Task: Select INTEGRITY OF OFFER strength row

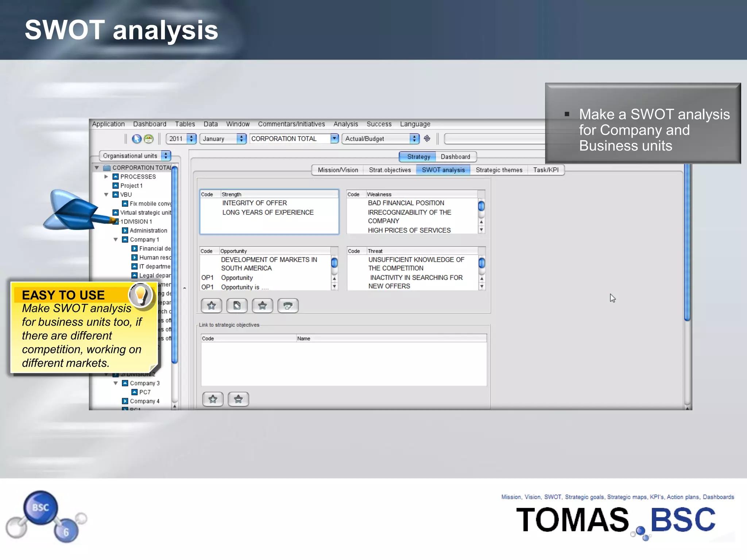Action: coord(269,203)
